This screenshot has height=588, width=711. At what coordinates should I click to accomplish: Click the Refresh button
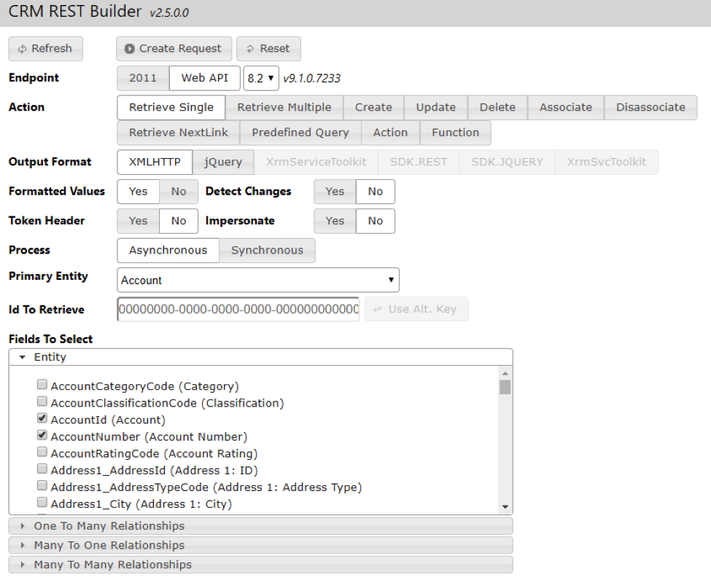(x=45, y=49)
